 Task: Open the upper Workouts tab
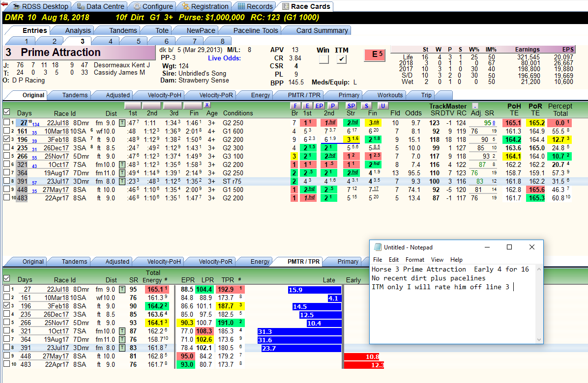(x=390, y=95)
